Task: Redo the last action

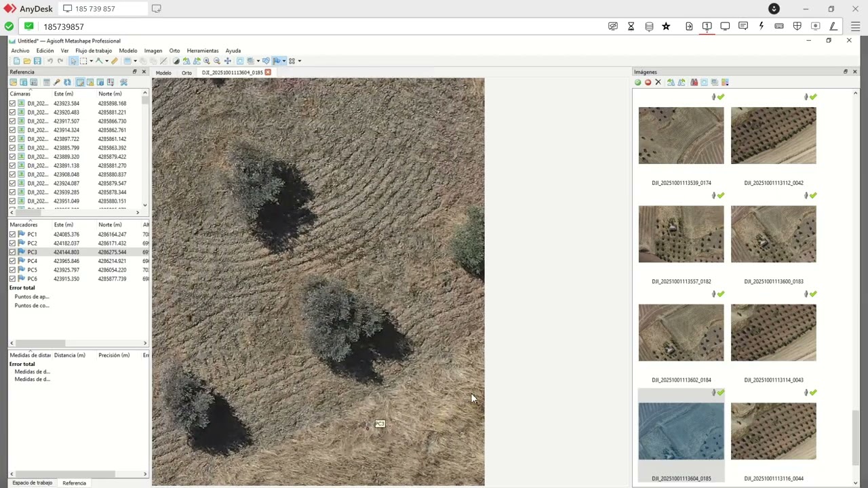Action: tap(60, 61)
